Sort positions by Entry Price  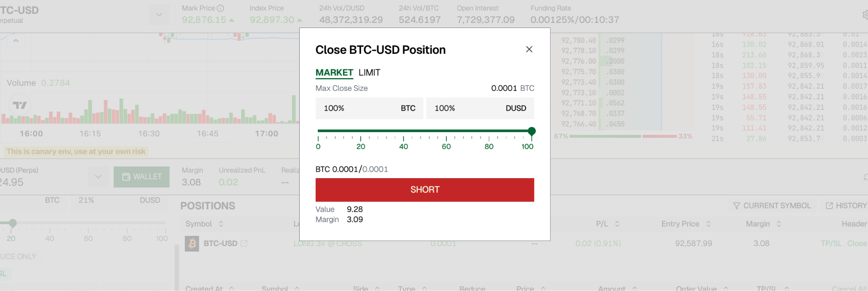(708, 224)
